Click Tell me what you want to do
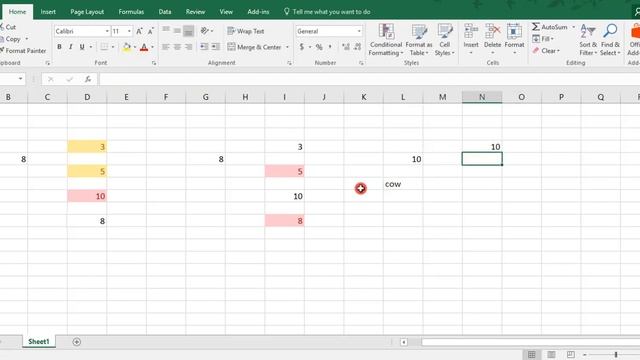 point(327,12)
